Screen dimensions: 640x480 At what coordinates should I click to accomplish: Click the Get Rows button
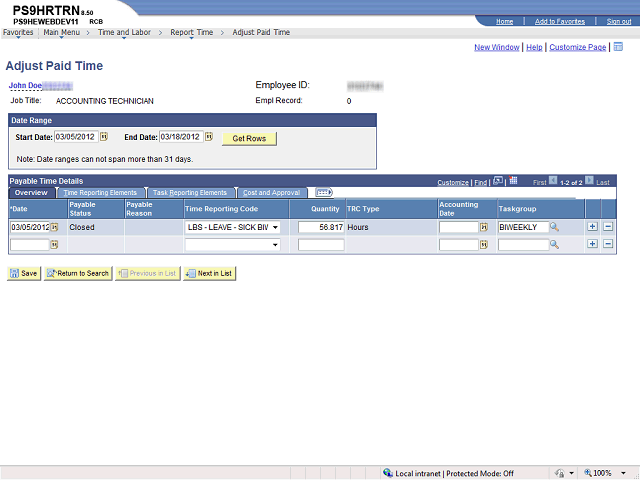[x=249, y=138]
